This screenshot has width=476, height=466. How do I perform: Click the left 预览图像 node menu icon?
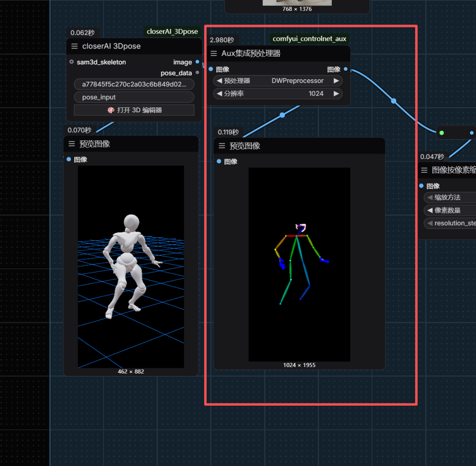72,144
